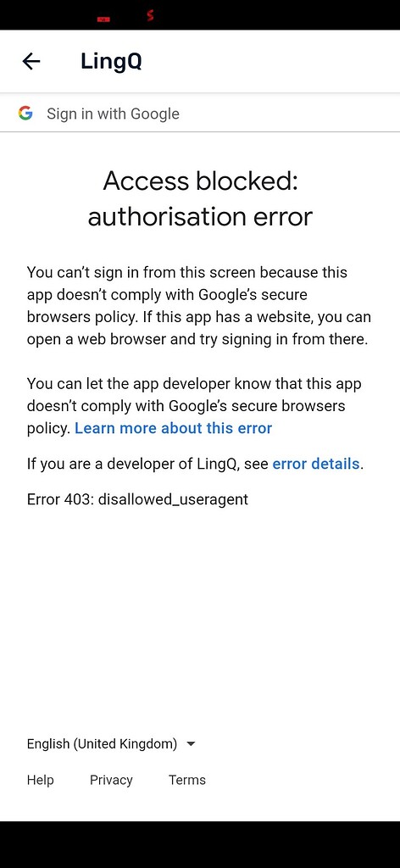Viewport: 400px width, 868px height.
Task: Tap the LingQ title in header
Action: [111, 61]
